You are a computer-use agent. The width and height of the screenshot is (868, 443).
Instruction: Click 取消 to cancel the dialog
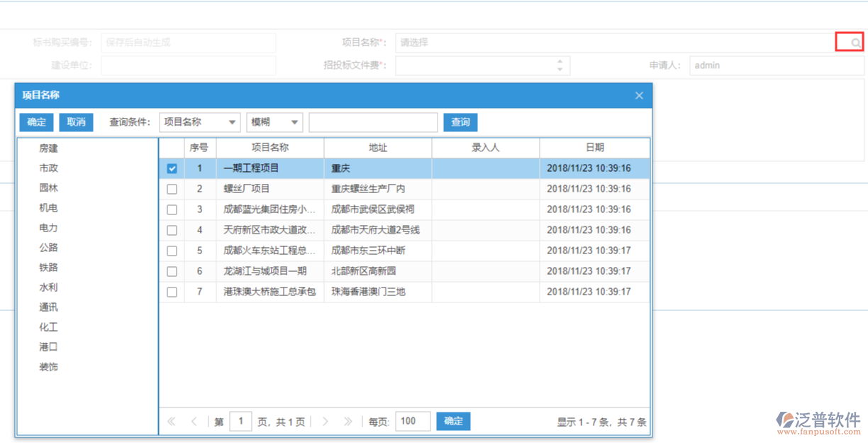tap(76, 122)
